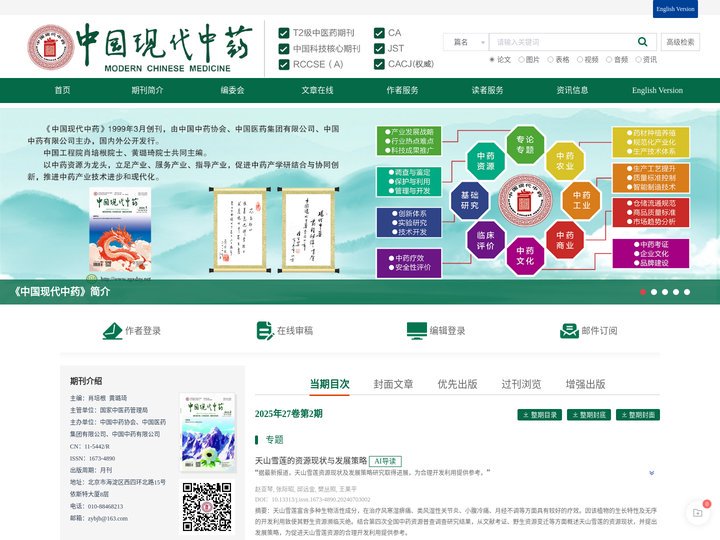
Task: Click the 中药商业 octagon in banner
Action: tap(564, 240)
